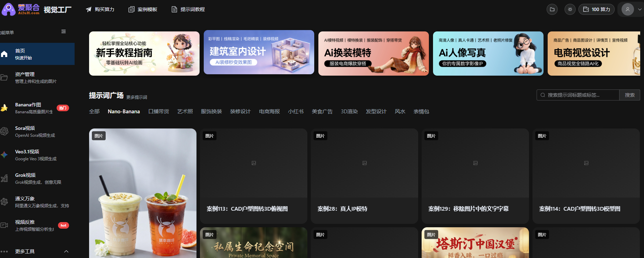Select the 口播带货 category tab

158,112
